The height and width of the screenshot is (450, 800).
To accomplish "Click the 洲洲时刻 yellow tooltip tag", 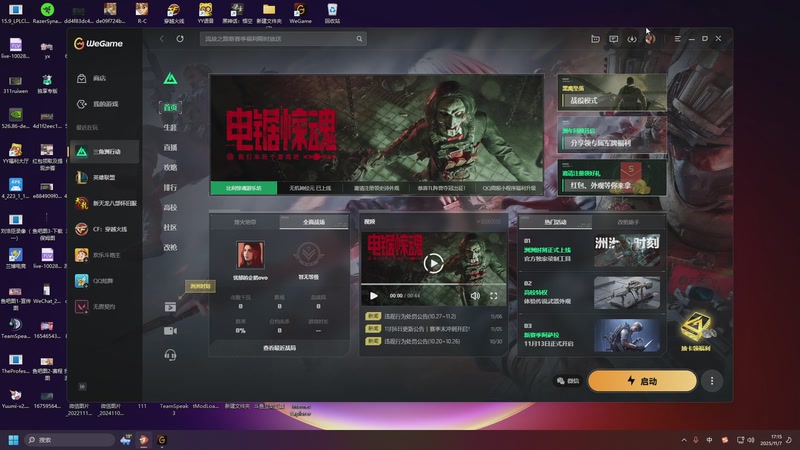I will click(200, 286).
